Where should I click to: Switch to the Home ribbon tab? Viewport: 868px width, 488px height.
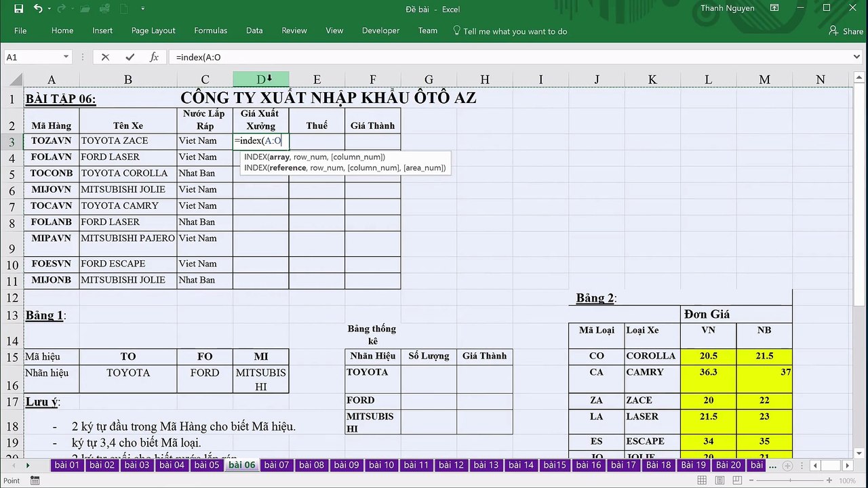[62, 30]
